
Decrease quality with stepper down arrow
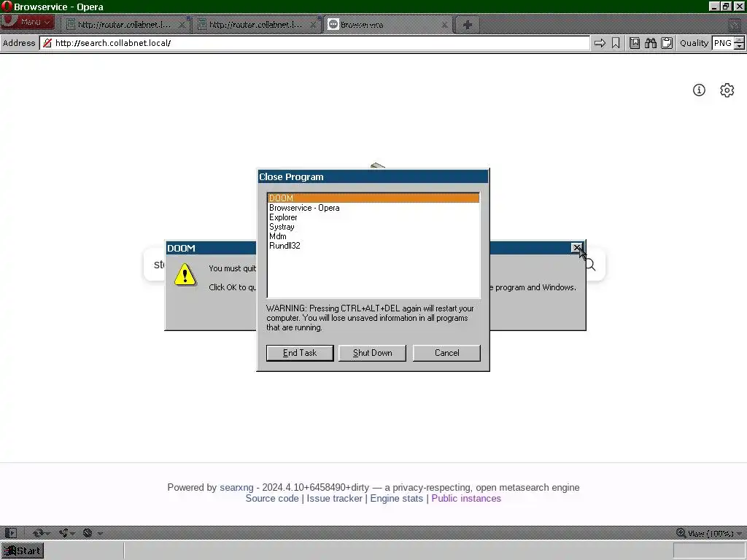point(739,46)
